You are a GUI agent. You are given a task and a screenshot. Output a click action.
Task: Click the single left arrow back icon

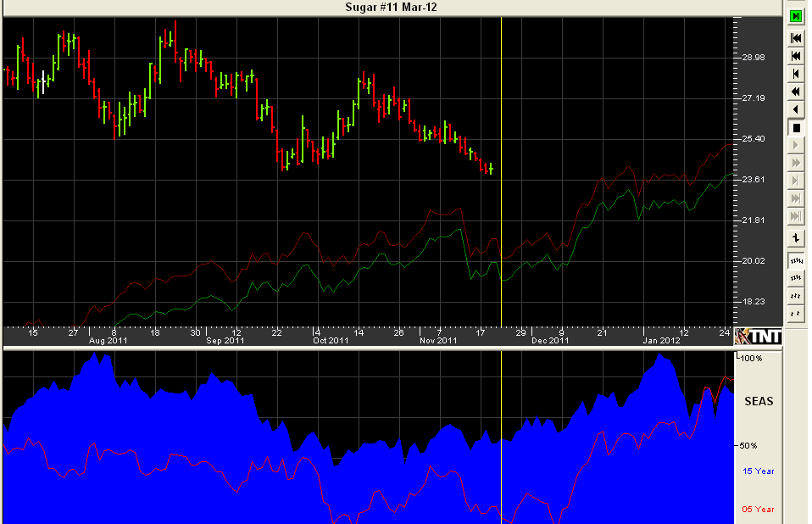click(796, 109)
